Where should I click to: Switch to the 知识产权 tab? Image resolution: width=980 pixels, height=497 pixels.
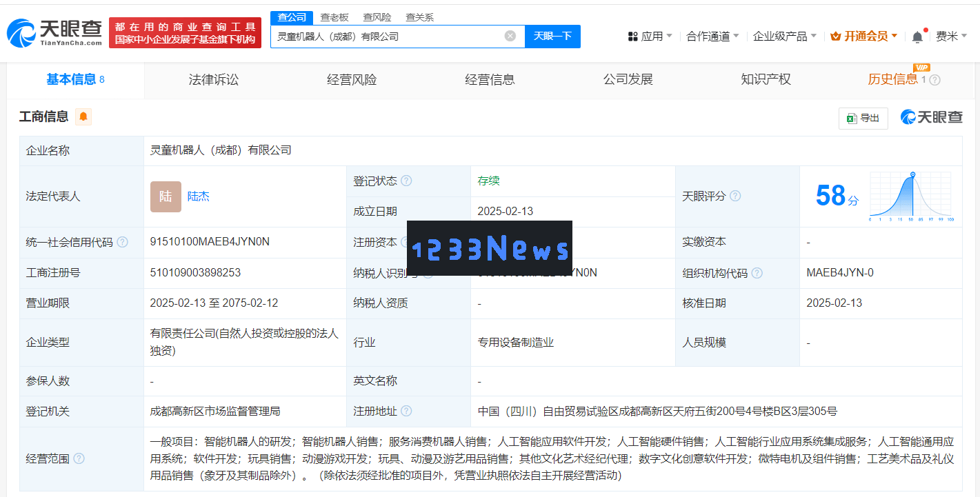(x=766, y=80)
